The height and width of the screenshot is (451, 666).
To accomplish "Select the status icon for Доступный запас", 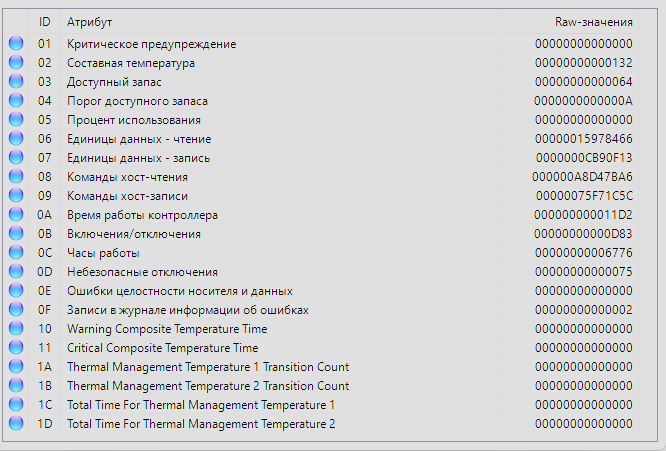I will (16, 81).
